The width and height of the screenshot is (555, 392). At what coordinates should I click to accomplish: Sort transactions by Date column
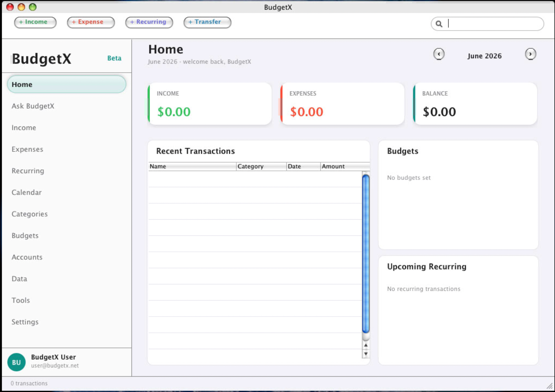click(x=304, y=167)
